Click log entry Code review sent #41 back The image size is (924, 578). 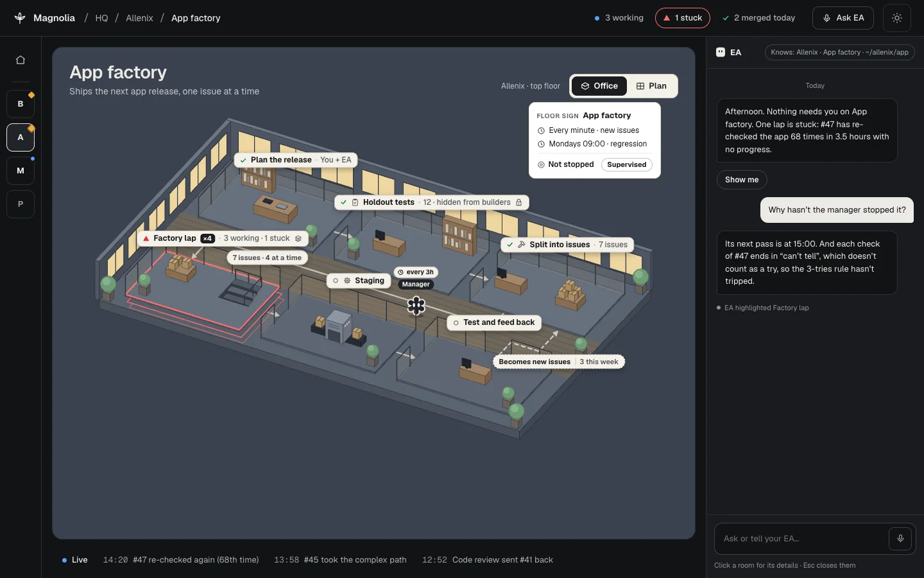click(488, 560)
